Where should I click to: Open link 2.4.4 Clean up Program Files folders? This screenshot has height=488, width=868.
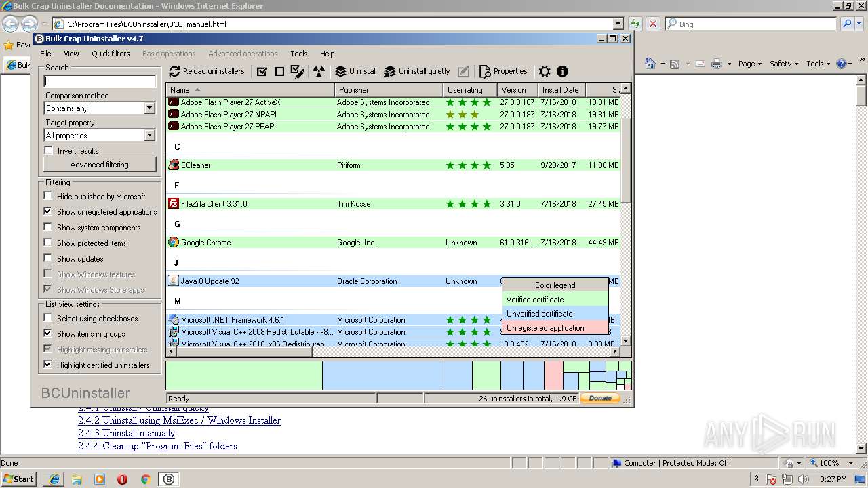tap(157, 446)
